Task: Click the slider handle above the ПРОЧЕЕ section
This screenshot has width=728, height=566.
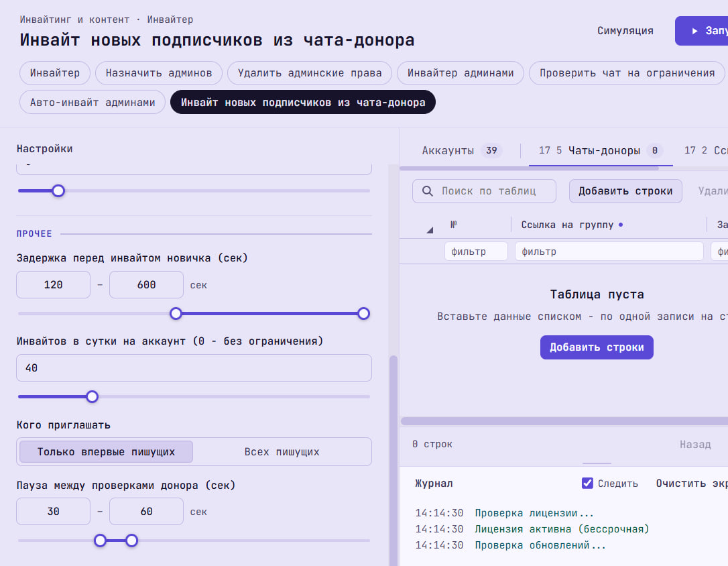Action: pyautogui.click(x=58, y=190)
